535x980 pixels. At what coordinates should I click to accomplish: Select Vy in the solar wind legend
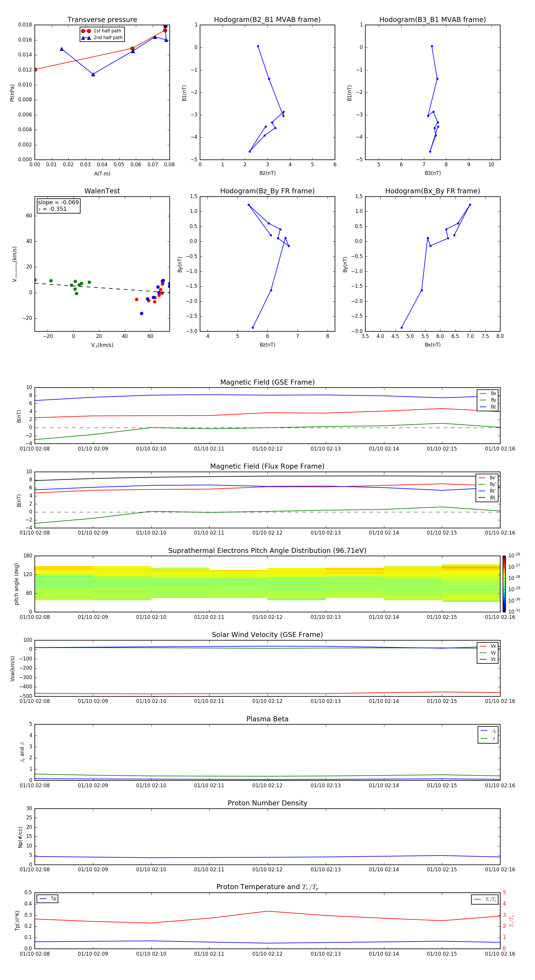[488, 652]
